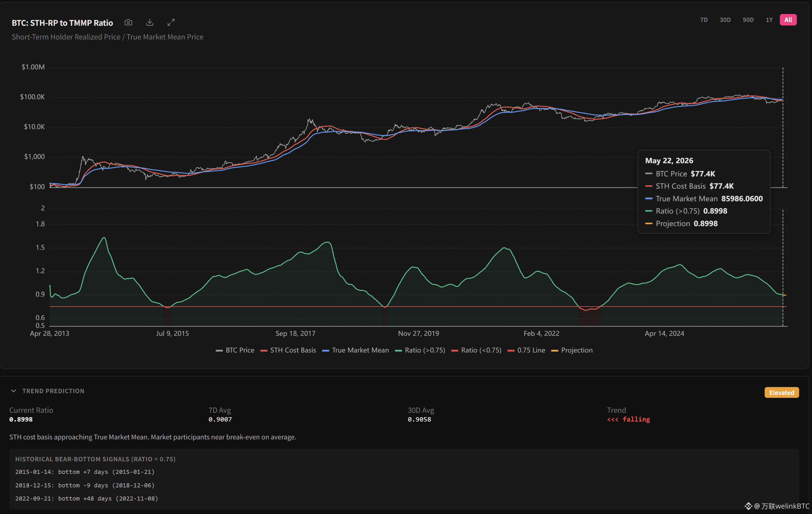
Task: Select the 90D time range
Action: point(748,20)
